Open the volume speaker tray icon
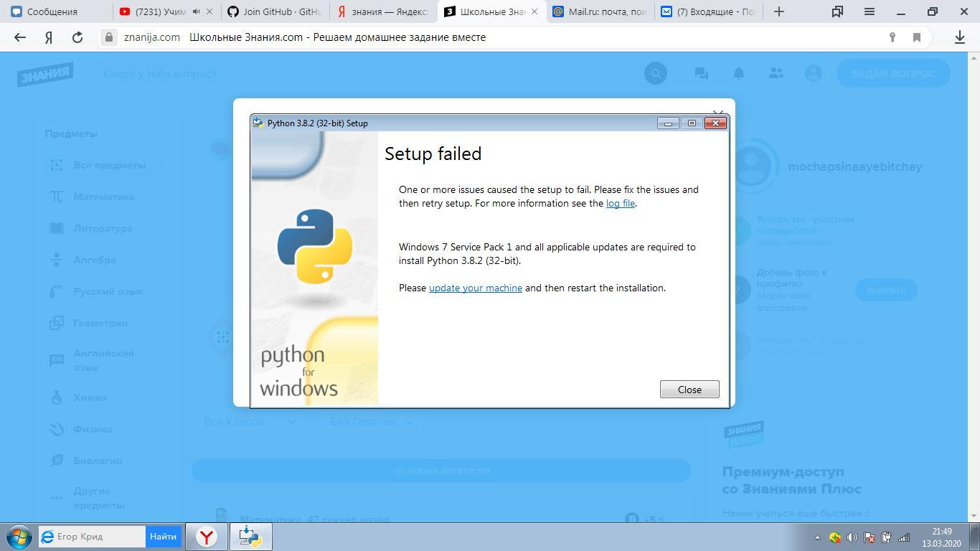 (852, 537)
